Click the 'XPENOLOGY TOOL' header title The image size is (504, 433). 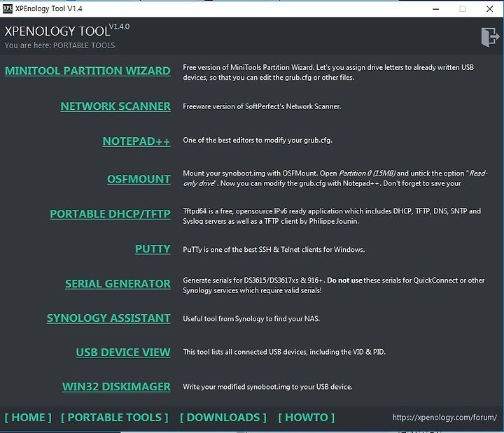pos(57,31)
